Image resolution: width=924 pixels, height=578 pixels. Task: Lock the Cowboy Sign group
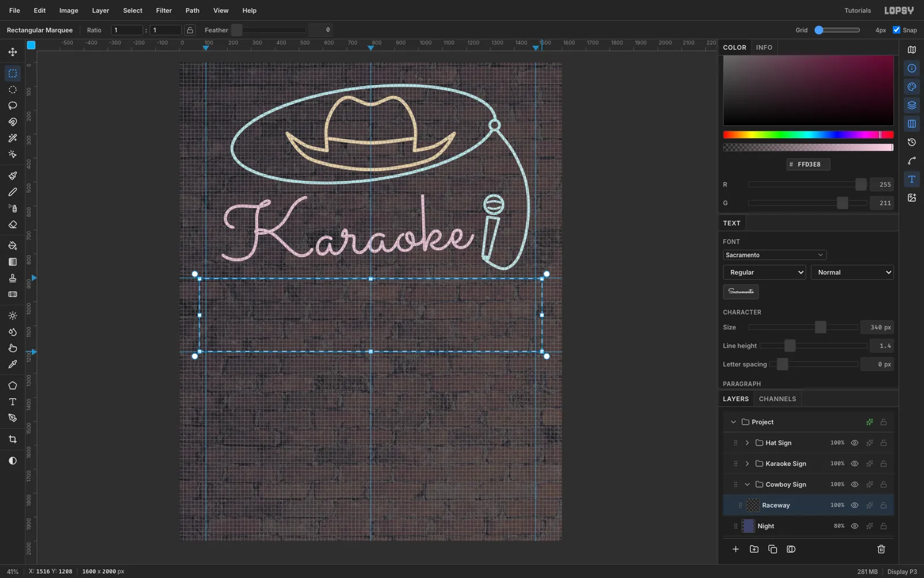click(884, 484)
